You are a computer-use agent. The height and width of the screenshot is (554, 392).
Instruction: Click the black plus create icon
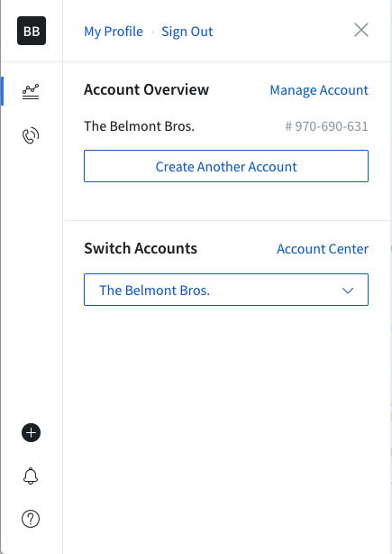31,432
